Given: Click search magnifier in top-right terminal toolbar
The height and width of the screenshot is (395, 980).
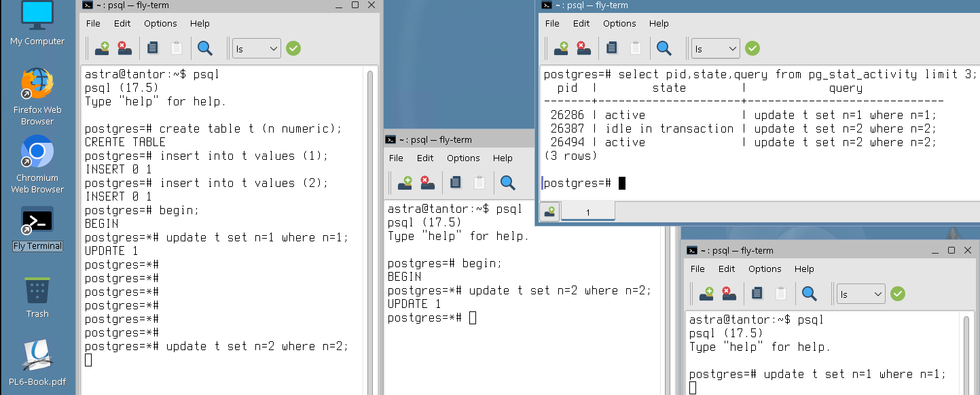Looking at the screenshot, I should click(664, 48).
